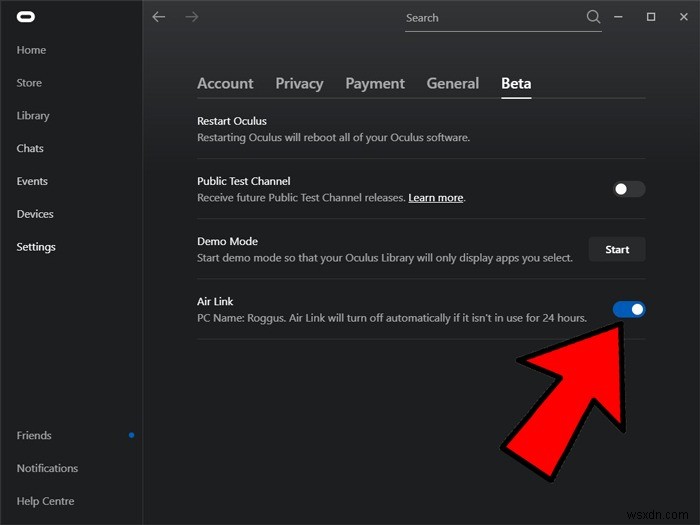Open the Store from the sidebar
The width and height of the screenshot is (700, 525).
[29, 83]
